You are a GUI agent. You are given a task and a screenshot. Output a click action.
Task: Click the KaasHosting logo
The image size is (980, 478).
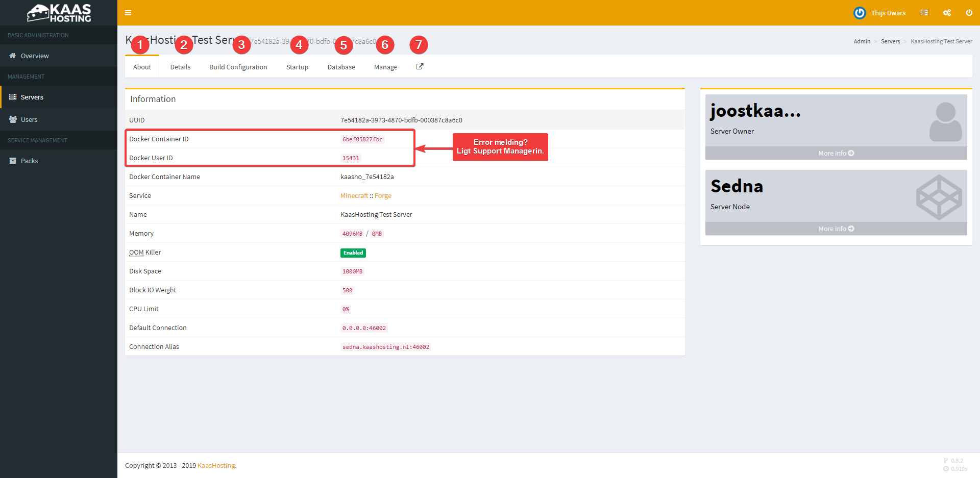[59, 13]
